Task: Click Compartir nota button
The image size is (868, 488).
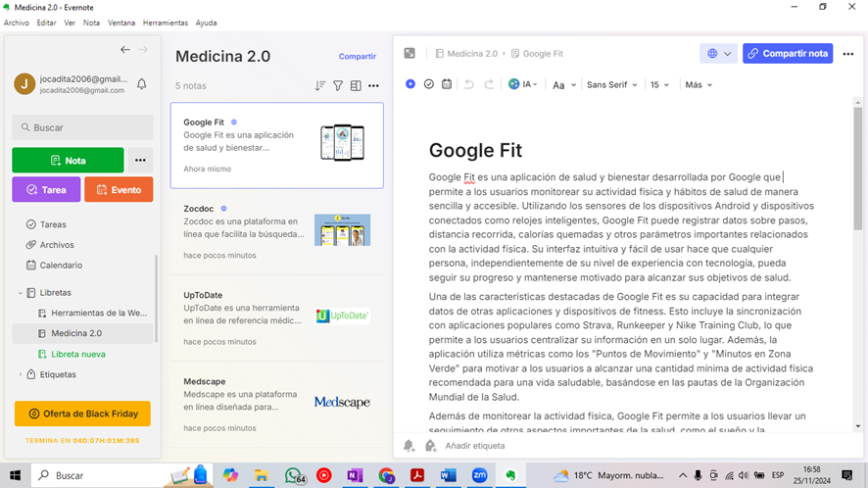Action: pos(788,54)
